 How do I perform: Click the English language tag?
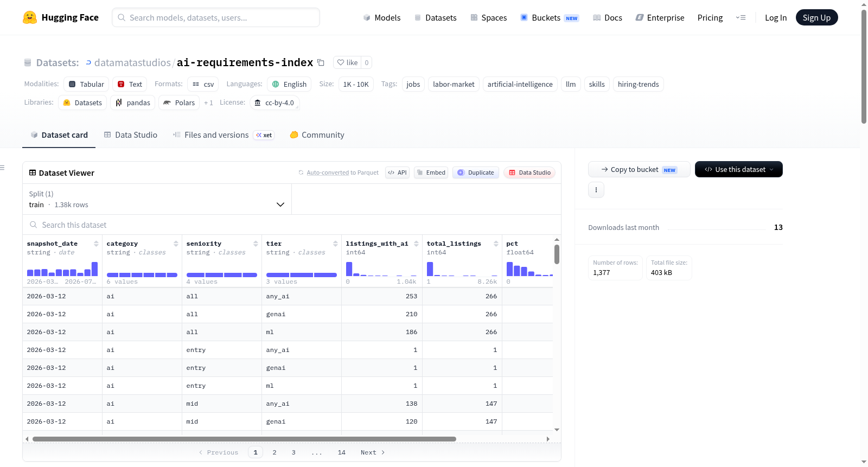click(289, 84)
